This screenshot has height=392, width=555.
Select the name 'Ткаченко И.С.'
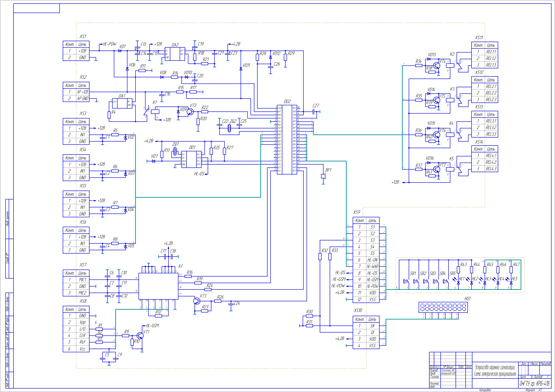pos(448,370)
